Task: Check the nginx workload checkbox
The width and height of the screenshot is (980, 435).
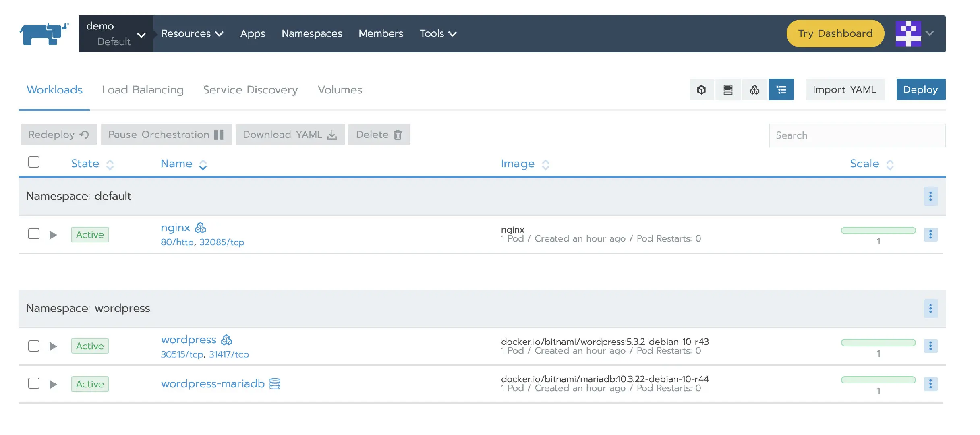Action: [34, 234]
